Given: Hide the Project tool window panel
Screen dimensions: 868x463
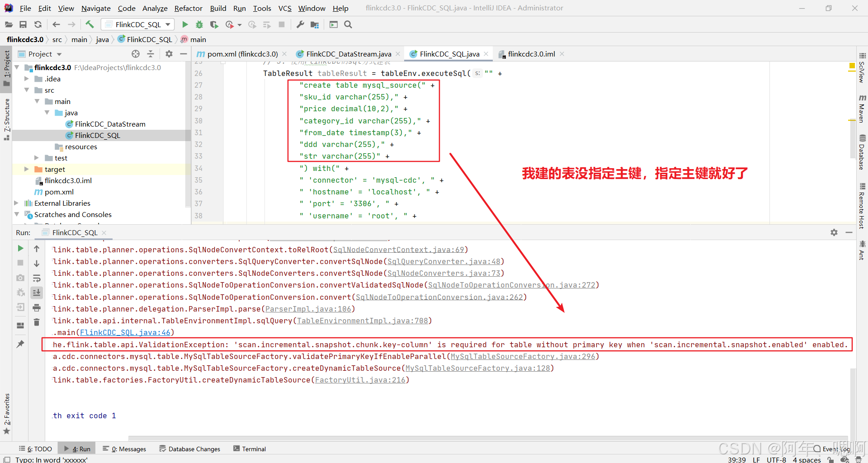Looking at the screenshot, I should coord(183,54).
